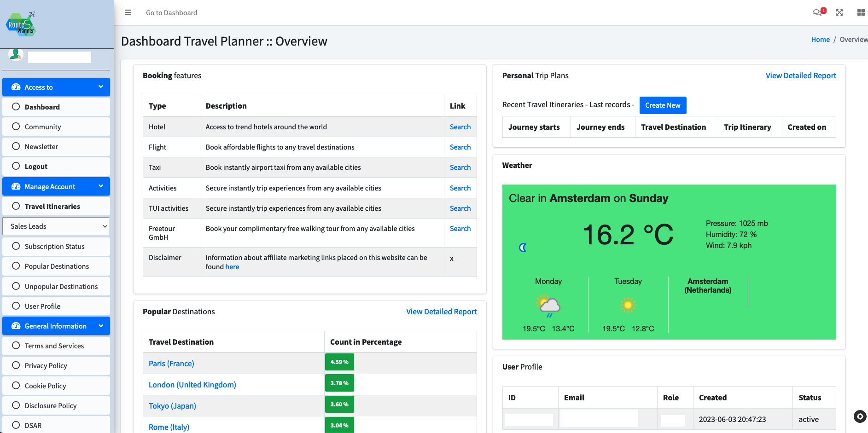
Task: Open Tokyo (Japan) destination link
Action: tap(172, 406)
